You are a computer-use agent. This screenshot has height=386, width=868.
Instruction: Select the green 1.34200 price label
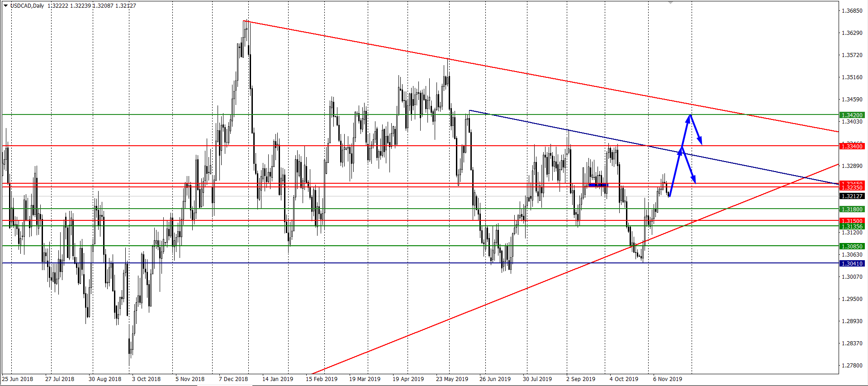pos(852,115)
